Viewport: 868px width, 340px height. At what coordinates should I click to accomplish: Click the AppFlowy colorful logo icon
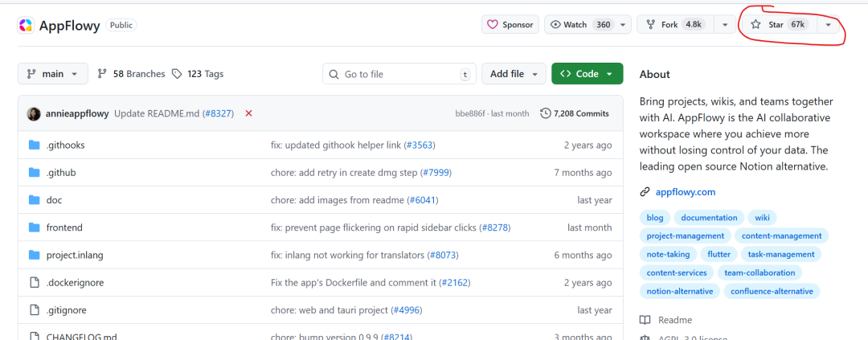26,25
